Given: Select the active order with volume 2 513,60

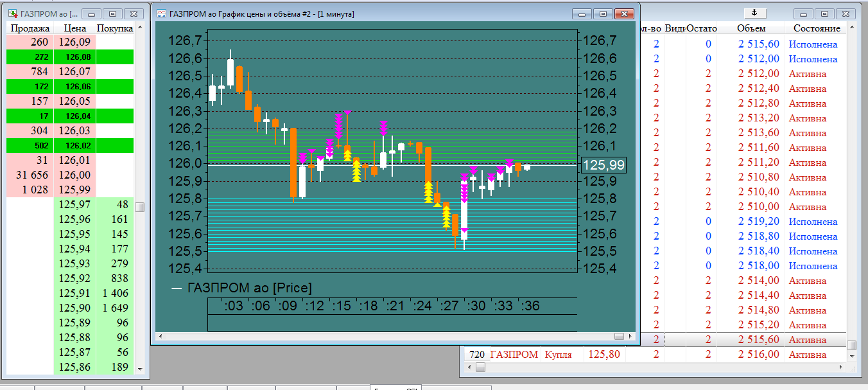Looking at the screenshot, I should 742,133.
